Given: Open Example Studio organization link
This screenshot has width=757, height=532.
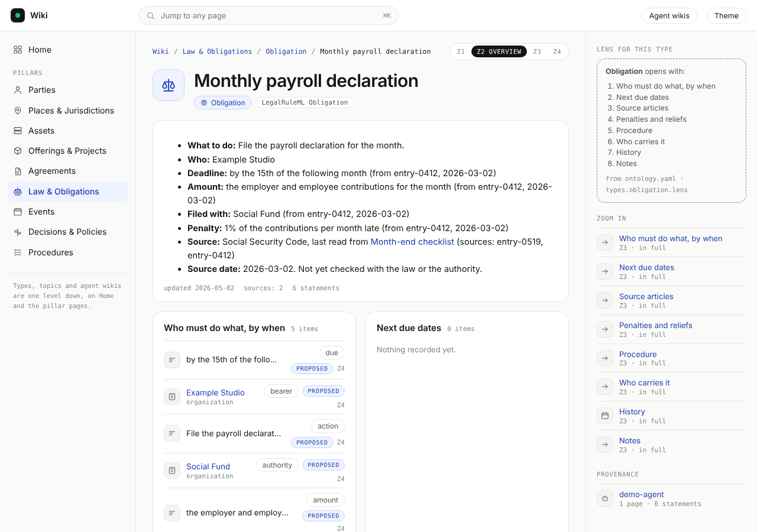Looking at the screenshot, I should [215, 392].
